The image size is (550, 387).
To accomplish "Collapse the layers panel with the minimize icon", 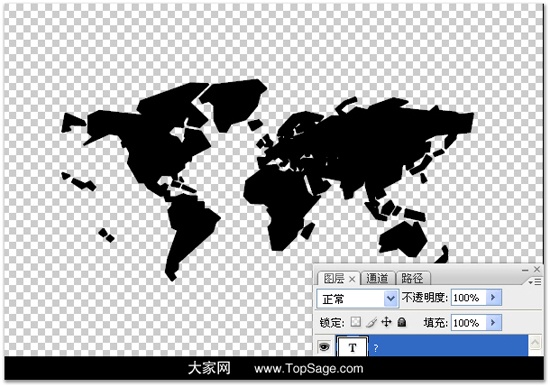I will pos(525,270).
